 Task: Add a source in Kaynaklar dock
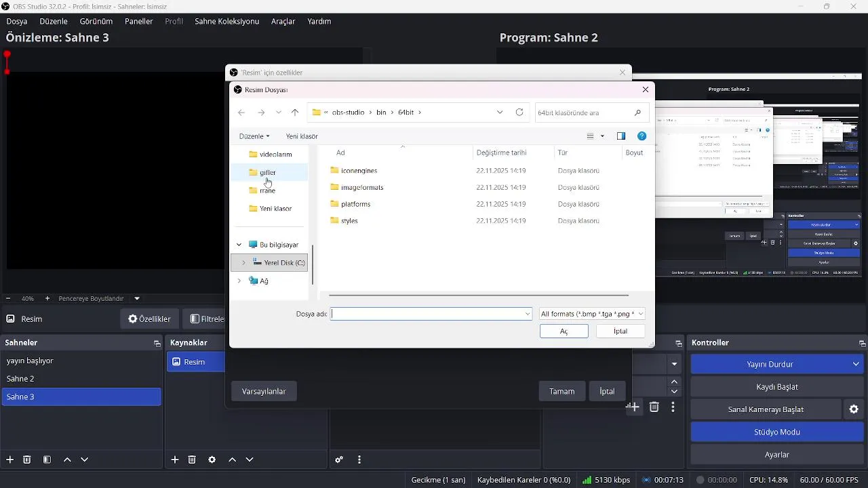(x=175, y=460)
